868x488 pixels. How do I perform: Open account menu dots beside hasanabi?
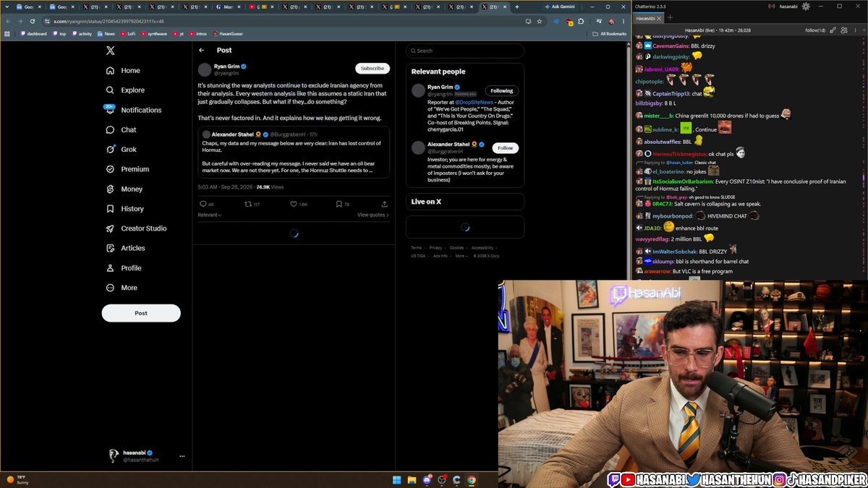[x=182, y=456]
